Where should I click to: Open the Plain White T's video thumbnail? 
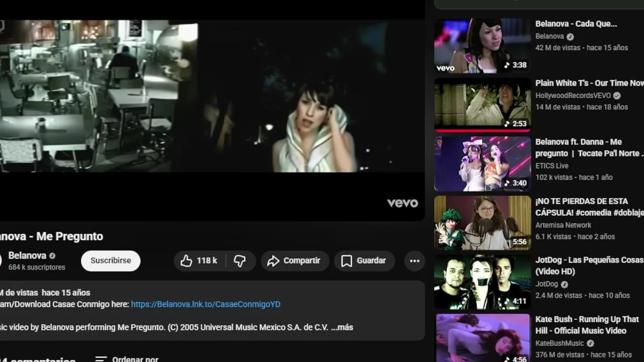(482, 105)
